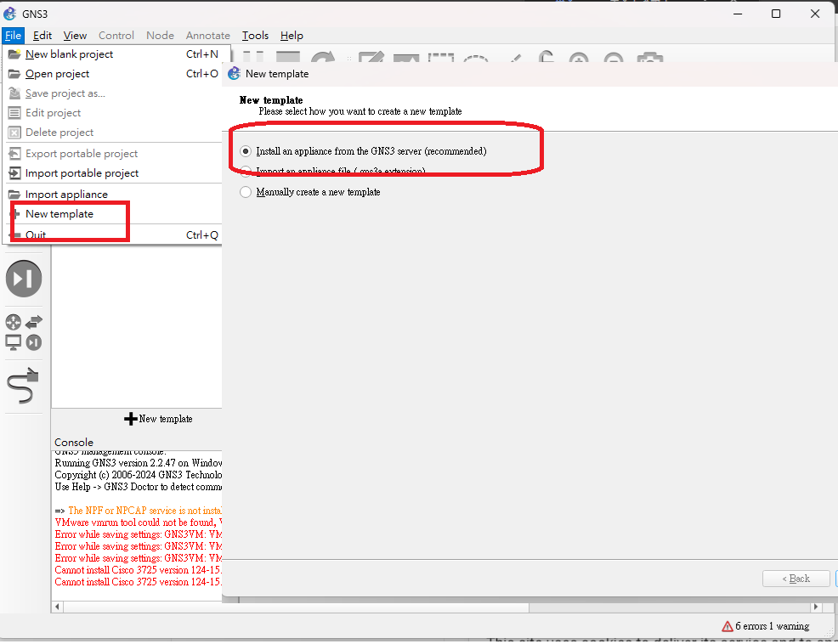Minimize the GNS3 window
Viewport: 838px width, 644px height.
[738, 14]
